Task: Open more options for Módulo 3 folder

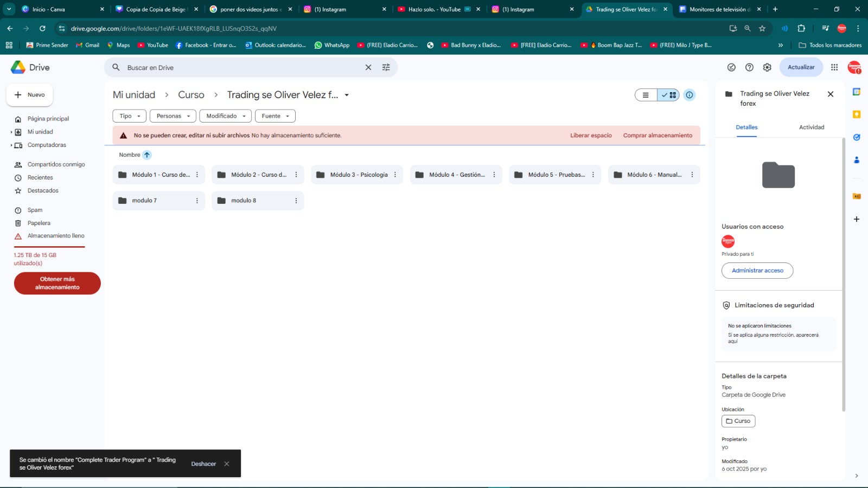Action: [395, 175]
